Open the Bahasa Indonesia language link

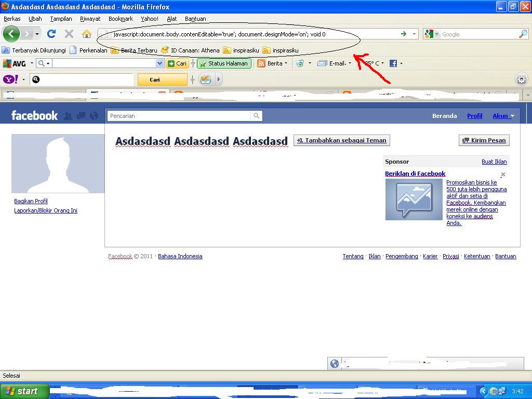click(180, 256)
